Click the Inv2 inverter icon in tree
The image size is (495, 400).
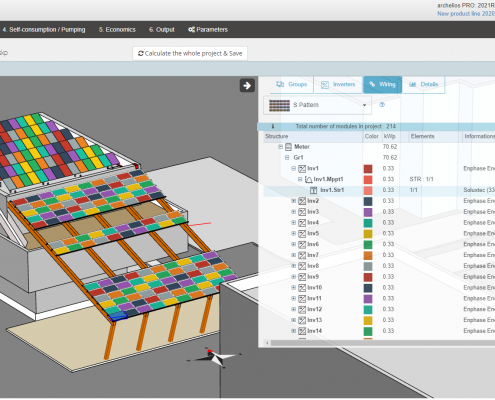point(302,201)
